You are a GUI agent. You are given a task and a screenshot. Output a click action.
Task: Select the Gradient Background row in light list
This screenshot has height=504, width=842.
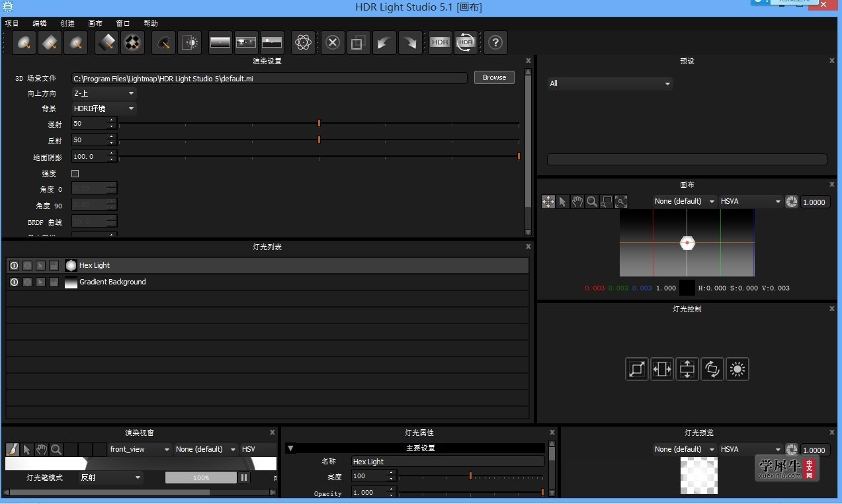pyautogui.click(x=268, y=282)
